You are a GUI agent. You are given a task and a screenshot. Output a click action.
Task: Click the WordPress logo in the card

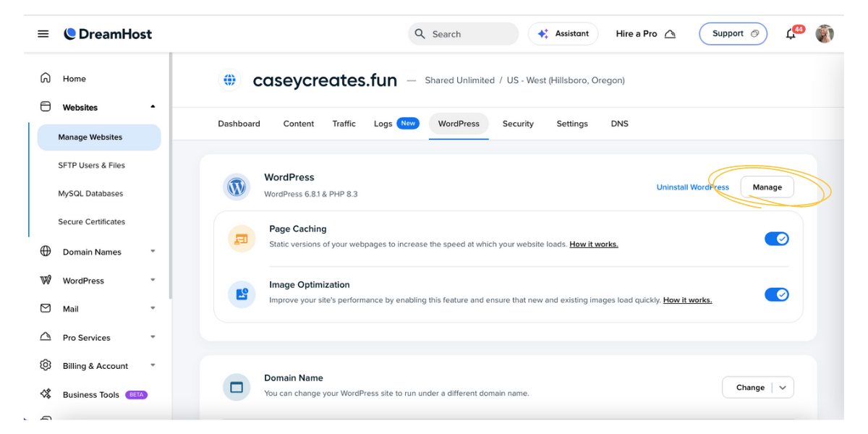tap(237, 187)
